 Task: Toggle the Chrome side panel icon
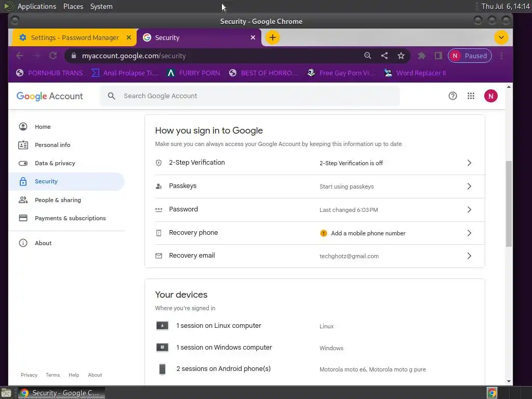click(x=438, y=56)
